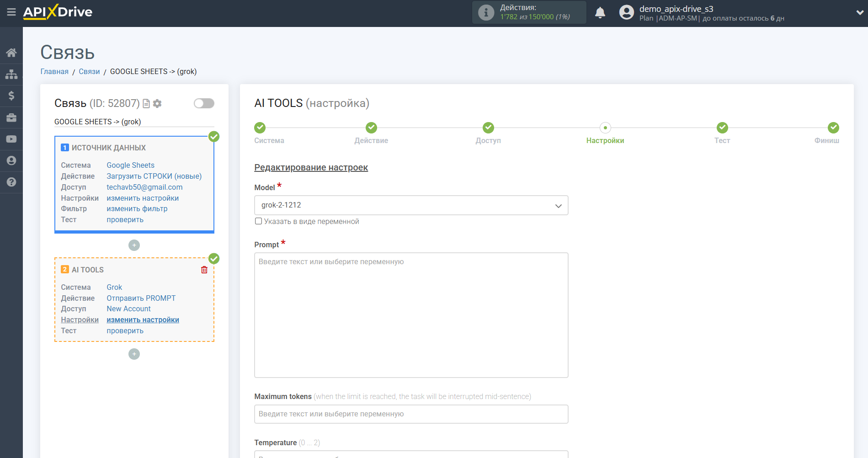The height and width of the screenshot is (458, 868).
Task: Open connection settings gear icon
Action: (x=157, y=104)
